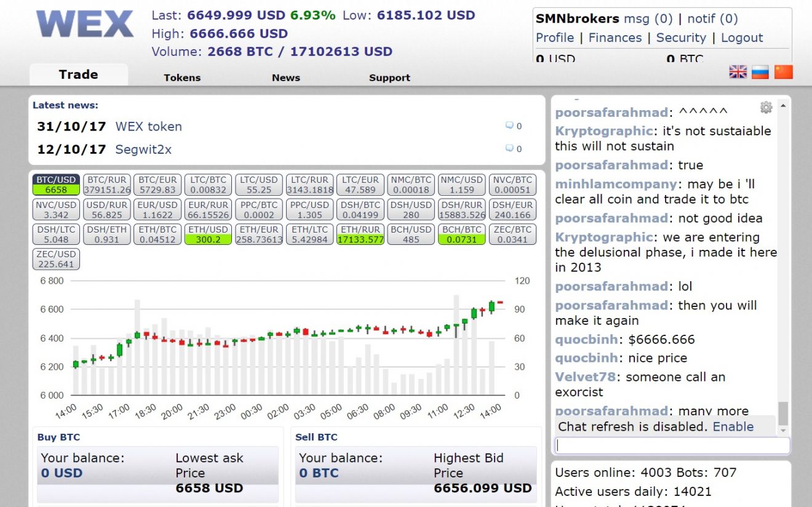Select the BTC/EUR pair
812x507 pixels.
157,185
